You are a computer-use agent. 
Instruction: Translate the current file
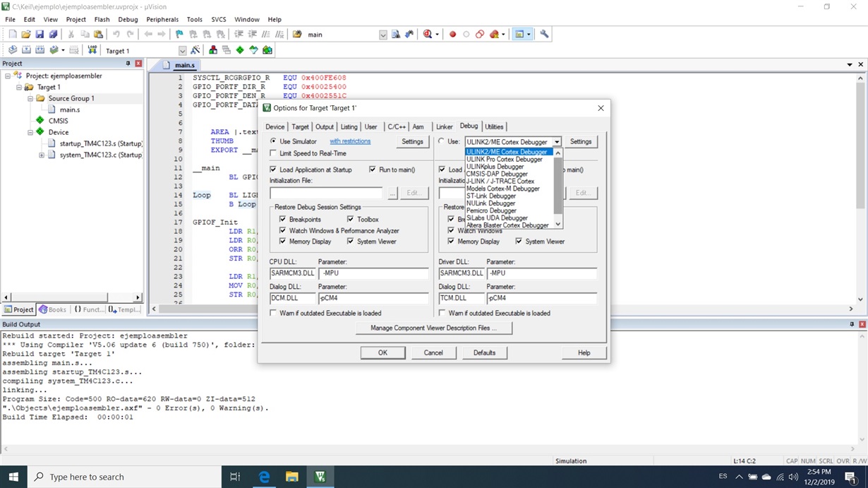pos(12,50)
